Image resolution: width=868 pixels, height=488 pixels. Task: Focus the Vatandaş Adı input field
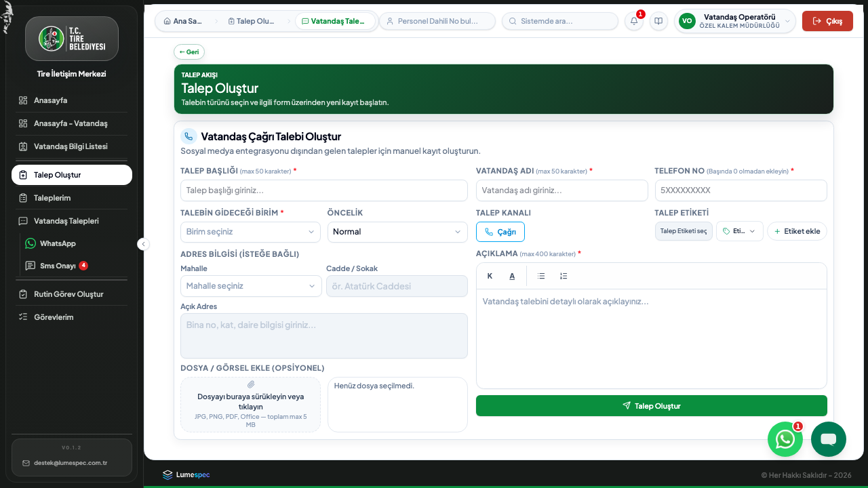pyautogui.click(x=562, y=190)
